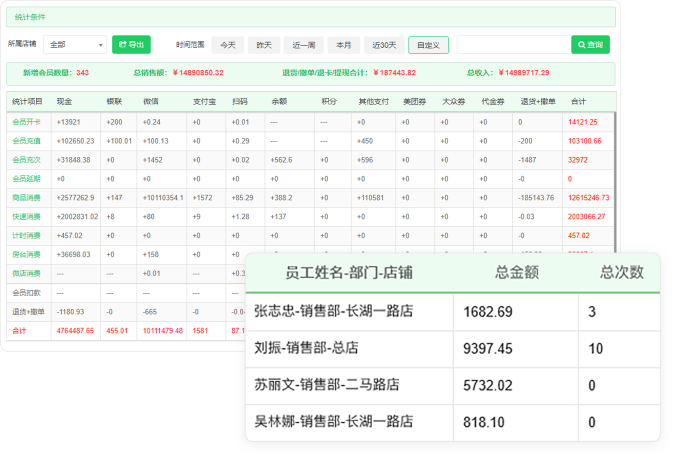Select employee row 刘振-销售部-总店
This screenshot has height=458, width=679.
[453, 349]
